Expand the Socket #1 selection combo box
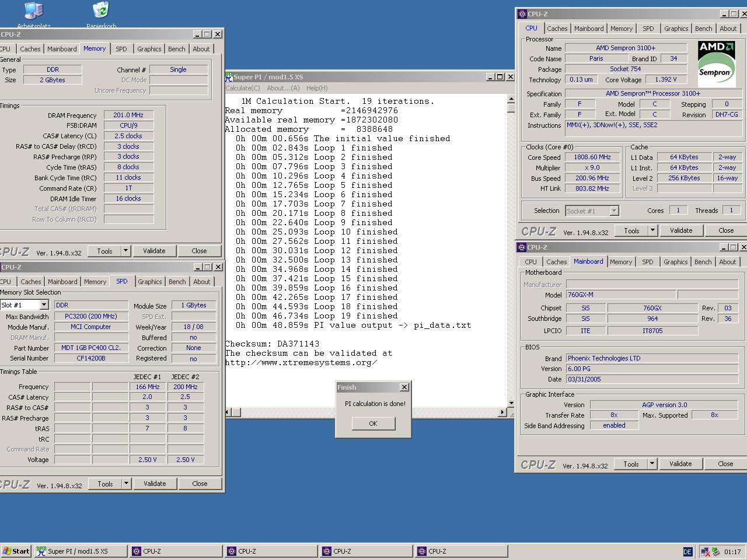Screen dimensions: 747x560 pos(614,211)
